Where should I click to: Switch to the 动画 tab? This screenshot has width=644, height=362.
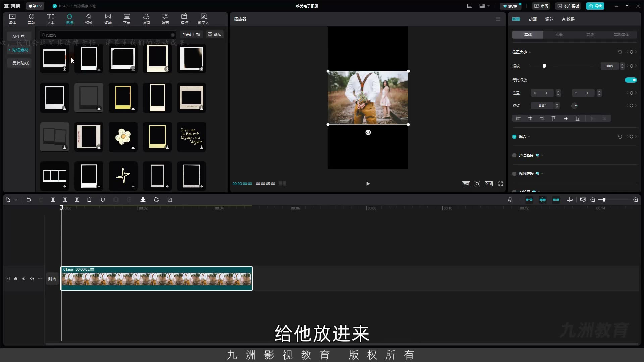click(532, 19)
